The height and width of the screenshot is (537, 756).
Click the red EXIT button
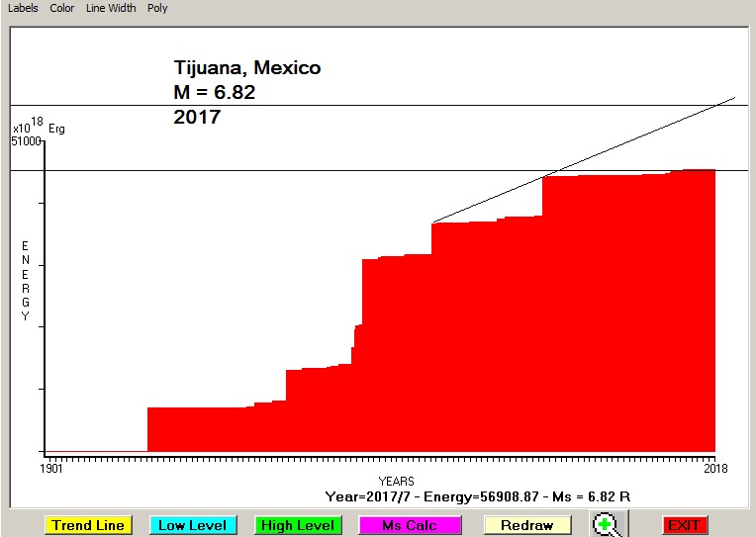click(685, 525)
